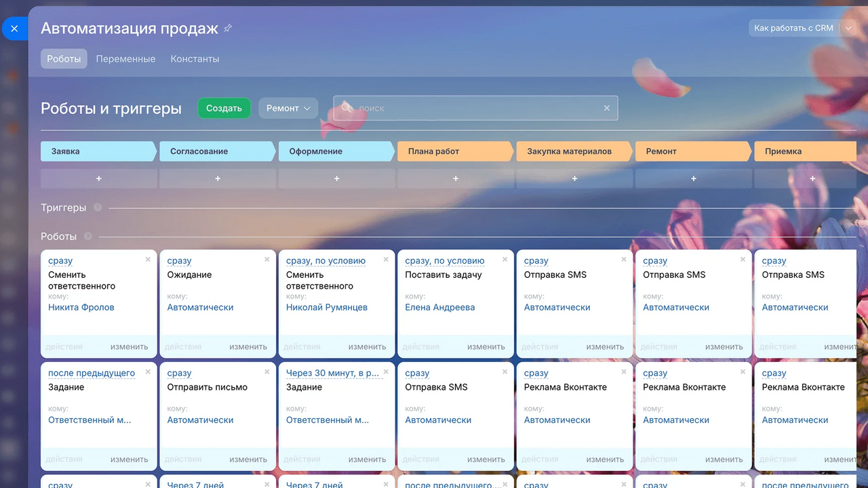
Task: Click Автоматически on the Отправить письмо card
Action: coord(201,420)
